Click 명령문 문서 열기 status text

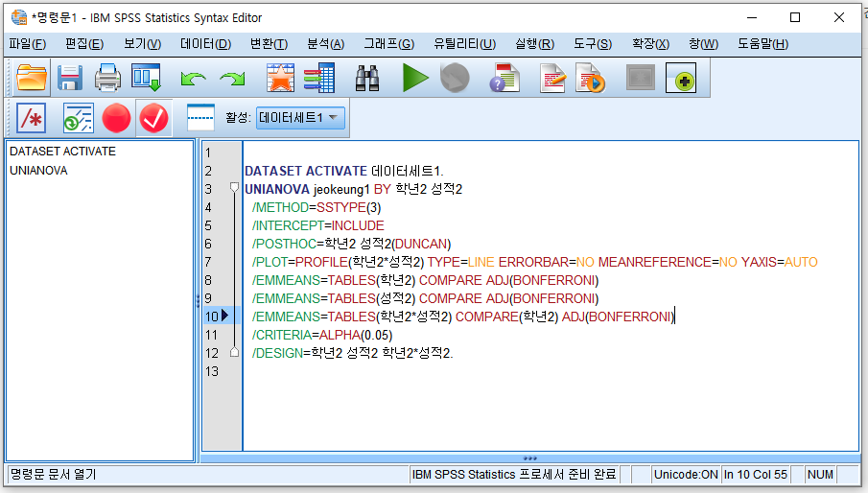coord(53,474)
